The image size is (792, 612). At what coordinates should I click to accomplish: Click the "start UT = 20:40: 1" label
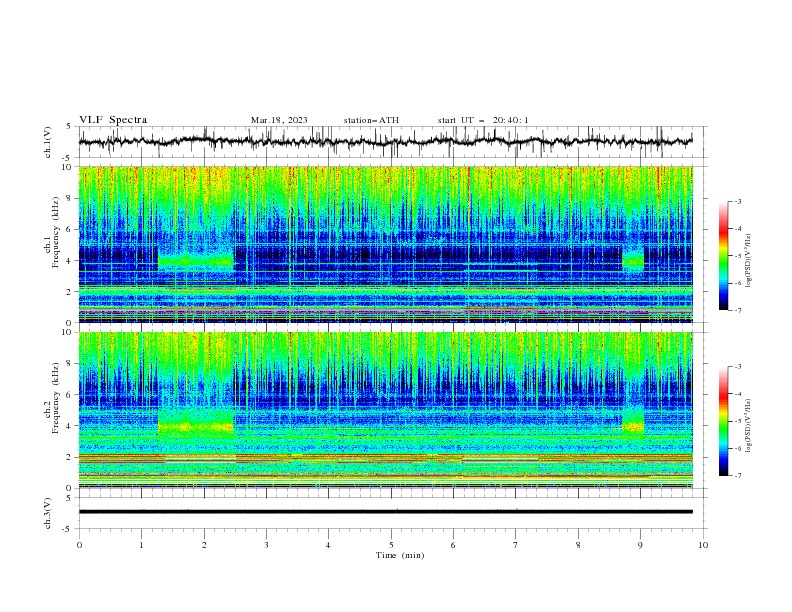483,120
